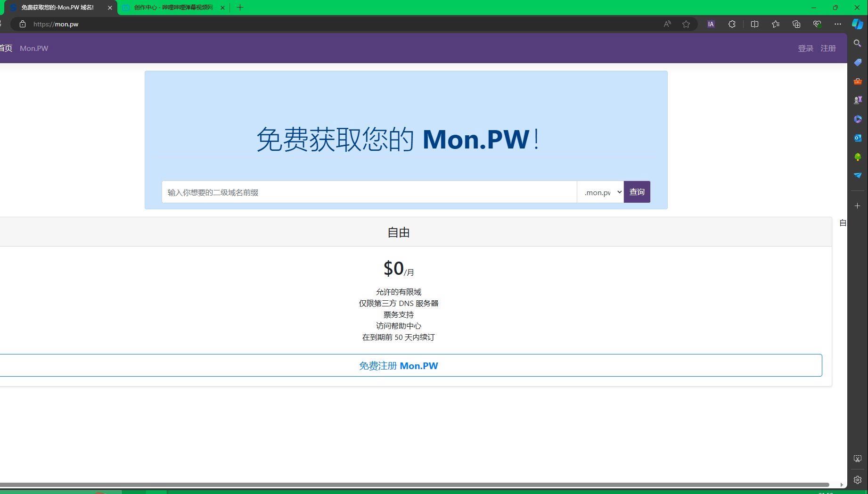Switch to the 创作中心 bilibili tab

[173, 8]
